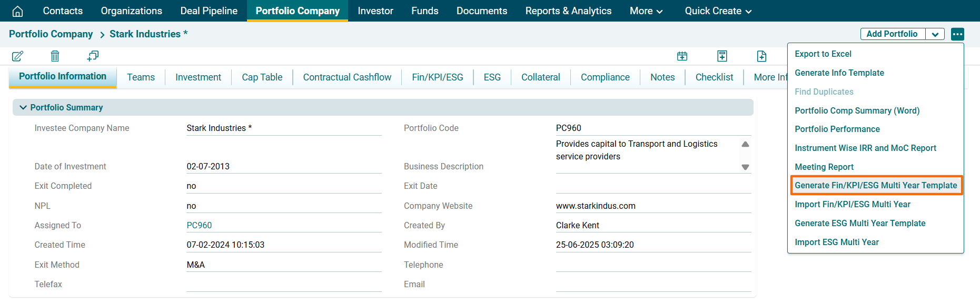Click the add note icon with plus
The image size is (980, 304).
[722, 56]
